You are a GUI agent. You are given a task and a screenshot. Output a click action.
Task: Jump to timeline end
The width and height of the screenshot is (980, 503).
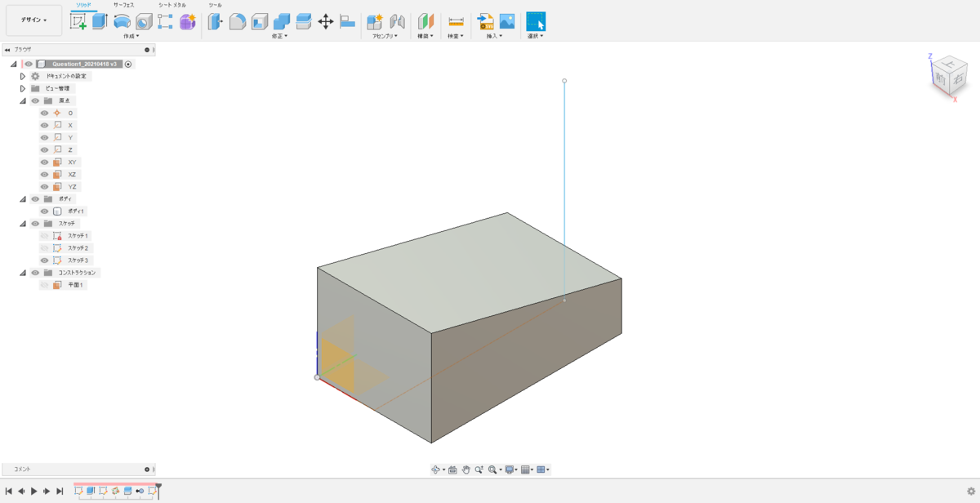click(60, 491)
